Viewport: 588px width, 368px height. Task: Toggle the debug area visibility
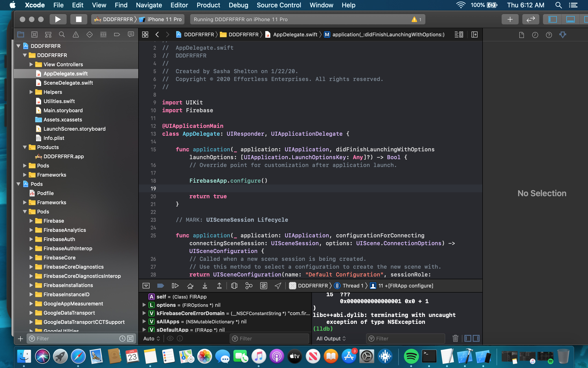coord(570,19)
